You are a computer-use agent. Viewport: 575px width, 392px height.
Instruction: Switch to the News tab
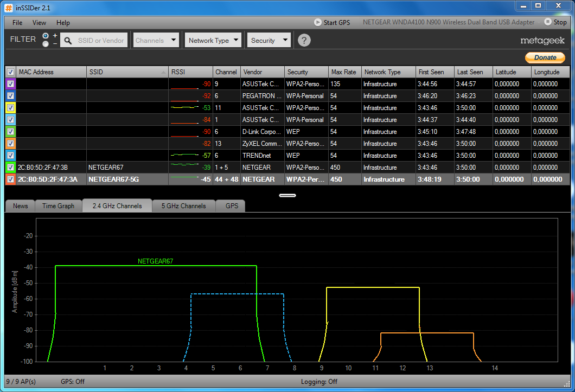point(20,206)
